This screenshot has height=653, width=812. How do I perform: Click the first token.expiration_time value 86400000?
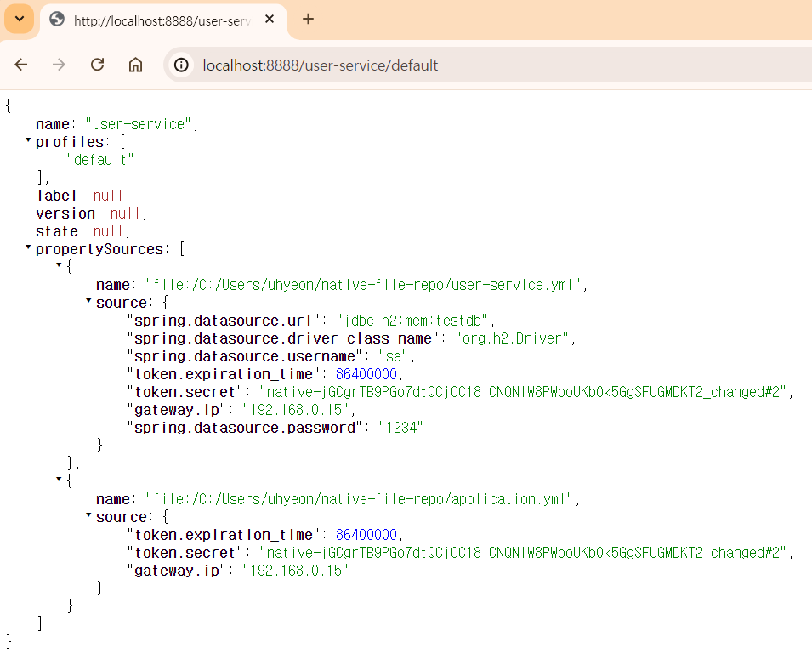[x=366, y=374]
